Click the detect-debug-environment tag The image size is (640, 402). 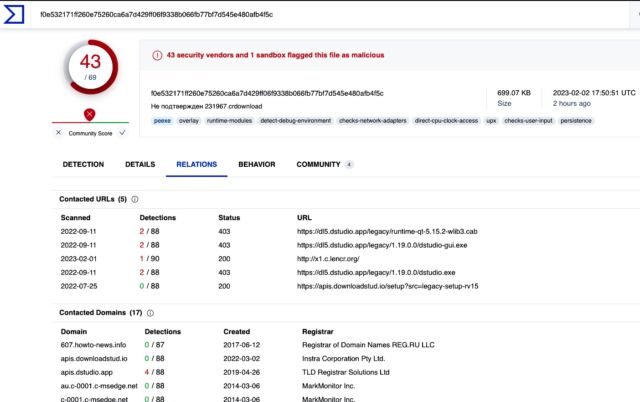[295, 120]
